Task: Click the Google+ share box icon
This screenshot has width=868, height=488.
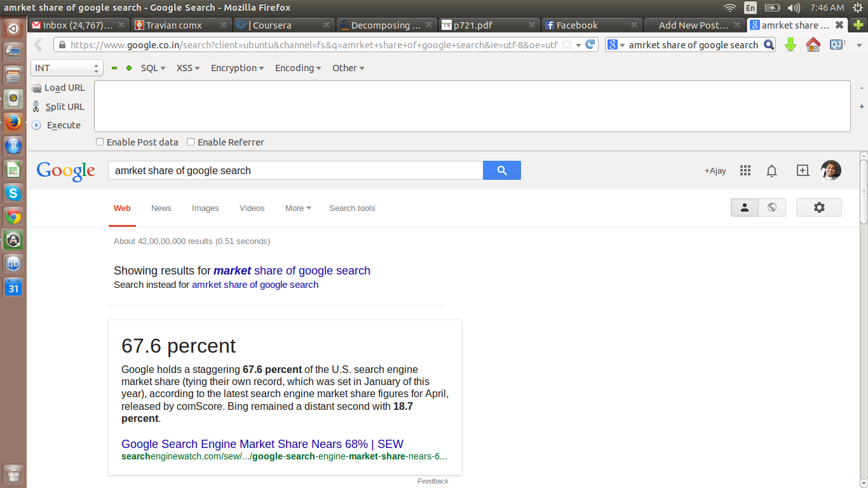Action: (803, 170)
